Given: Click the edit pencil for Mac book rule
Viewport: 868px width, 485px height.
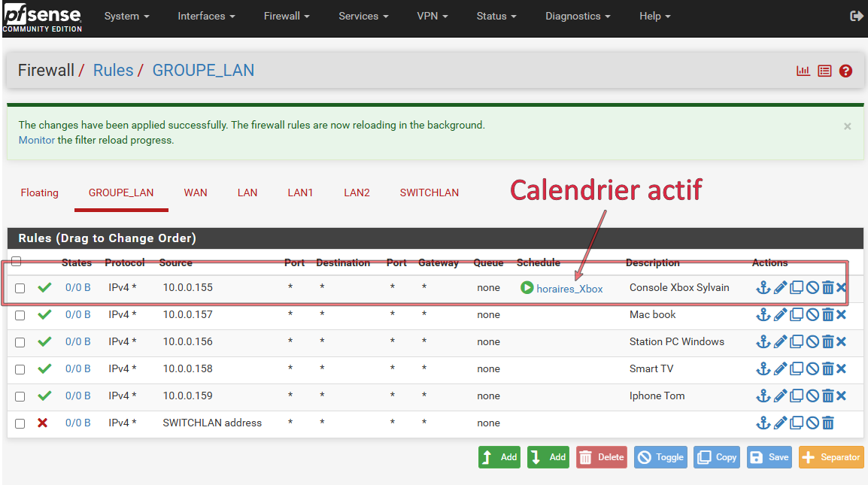Looking at the screenshot, I should coord(780,315).
